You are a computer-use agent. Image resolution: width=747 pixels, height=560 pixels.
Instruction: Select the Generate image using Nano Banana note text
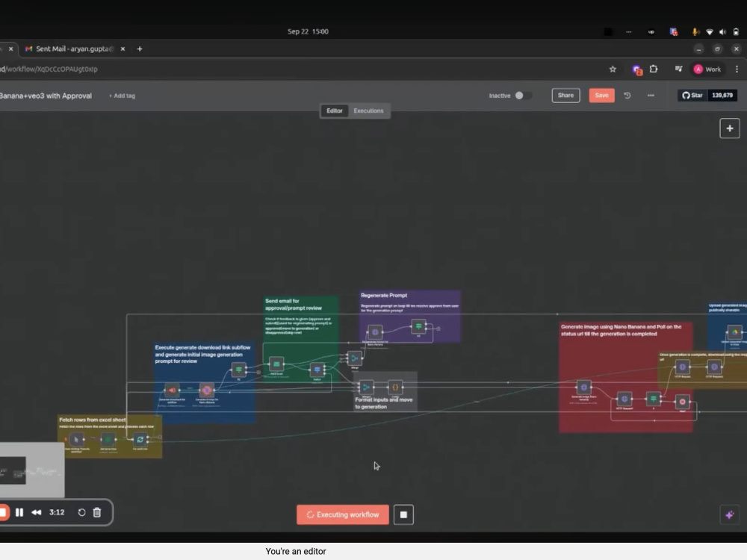pos(622,330)
